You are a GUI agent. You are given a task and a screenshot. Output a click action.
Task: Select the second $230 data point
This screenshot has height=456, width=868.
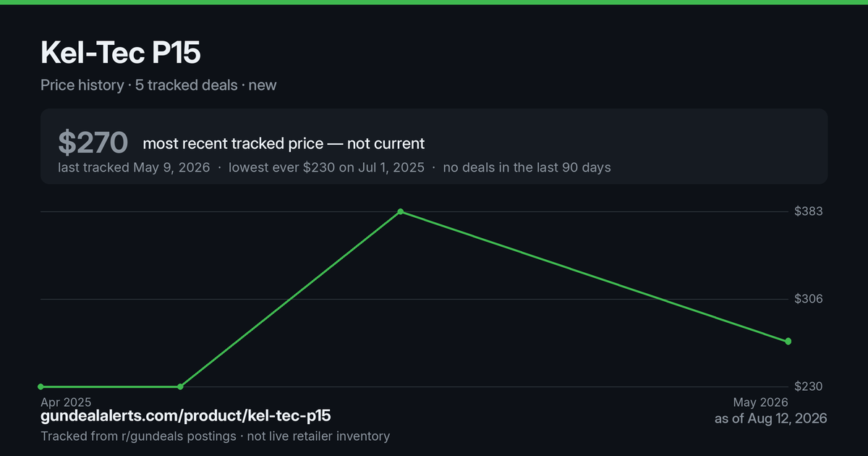(x=180, y=387)
